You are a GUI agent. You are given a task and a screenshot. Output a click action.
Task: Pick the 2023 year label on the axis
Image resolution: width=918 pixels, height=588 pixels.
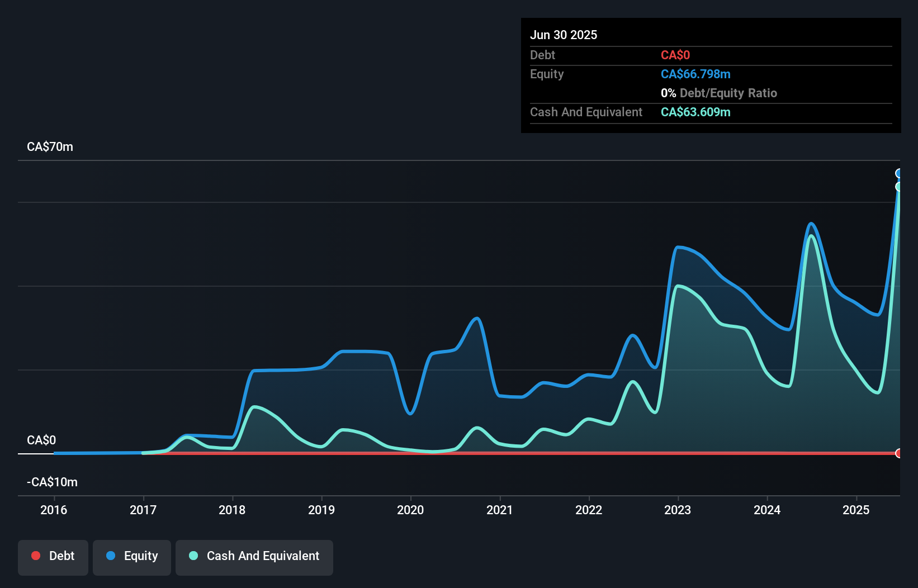point(678,510)
